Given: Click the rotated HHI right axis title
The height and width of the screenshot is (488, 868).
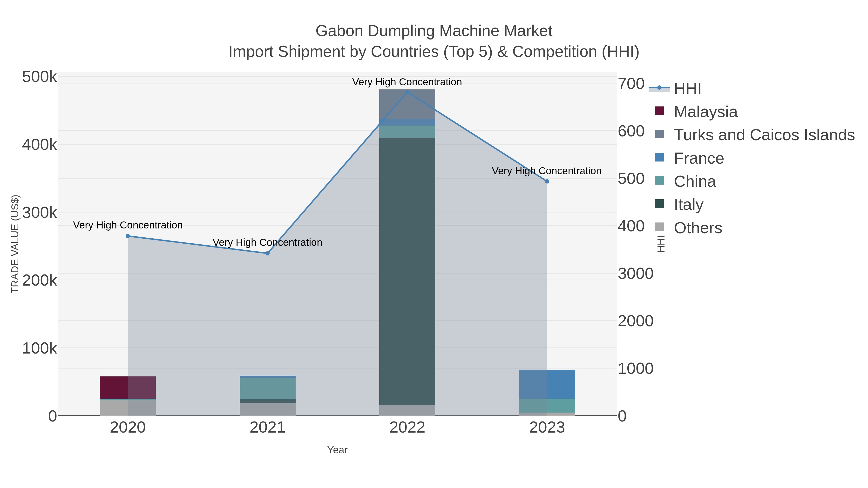Looking at the screenshot, I should [x=661, y=244].
